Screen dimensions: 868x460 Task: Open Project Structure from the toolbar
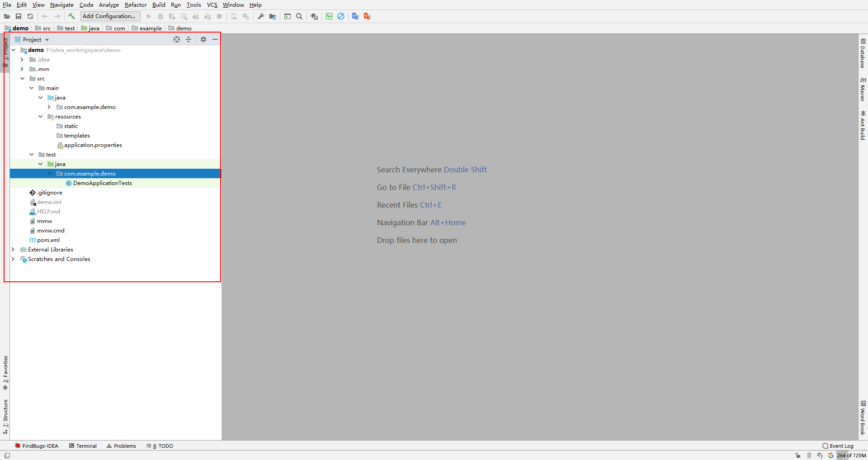coord(273,16)
